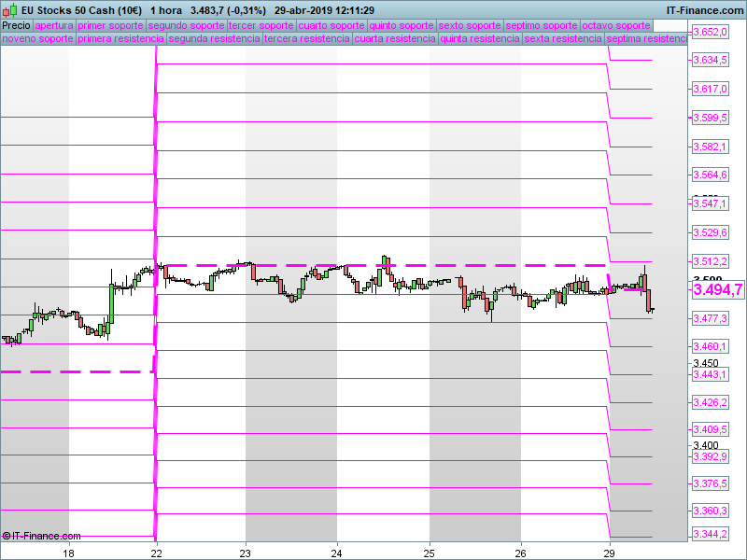Select the primera resistencia label
This screenshot has width=747, height=560.
(x=116, y=39)
